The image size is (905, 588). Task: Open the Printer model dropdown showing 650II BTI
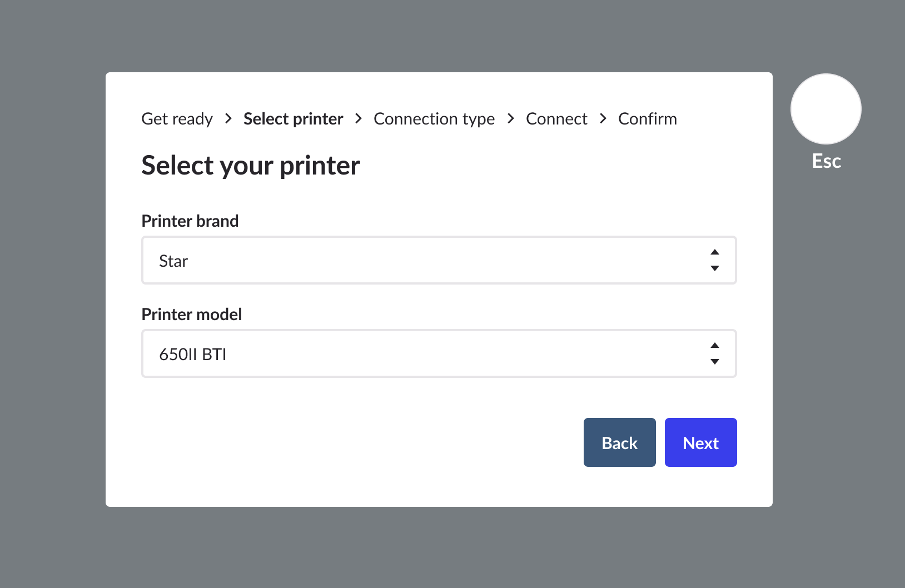(x=422, y=353)
